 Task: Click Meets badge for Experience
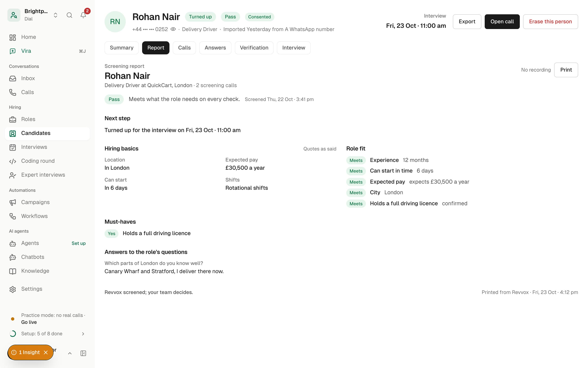(x=356, y=160)
